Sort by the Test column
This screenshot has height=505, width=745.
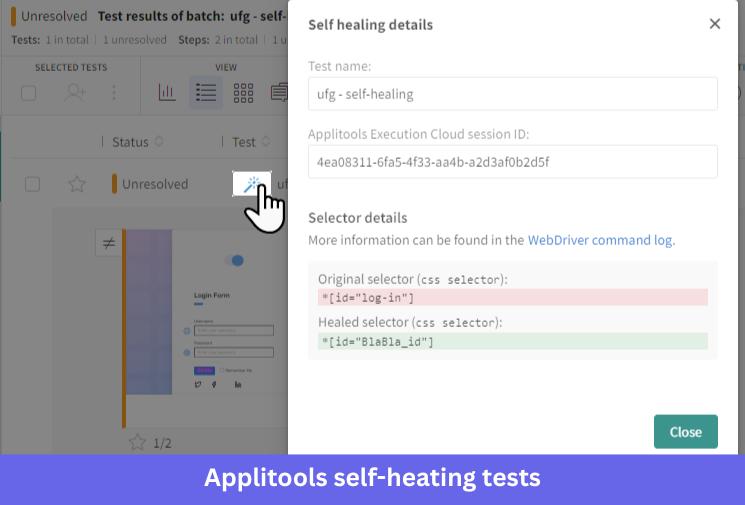point(251,142)
